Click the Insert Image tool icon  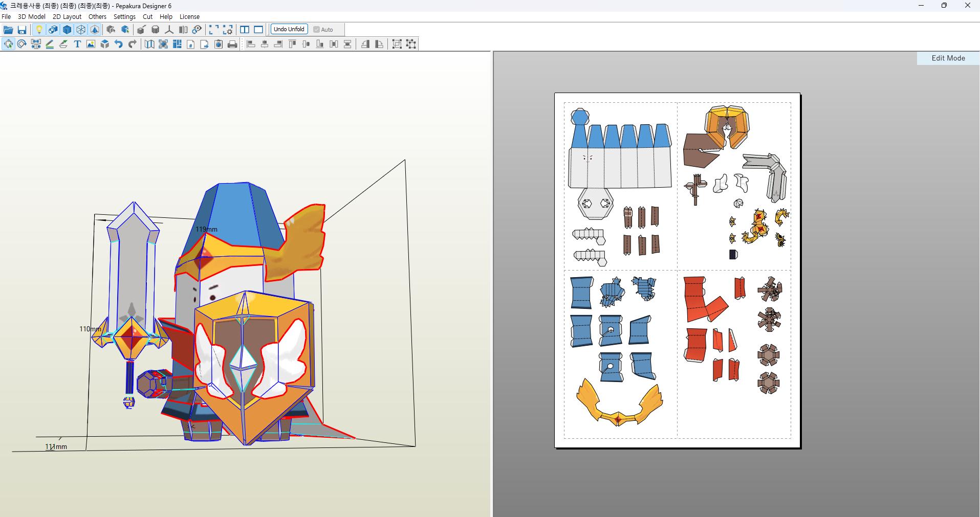click(91, 44)
